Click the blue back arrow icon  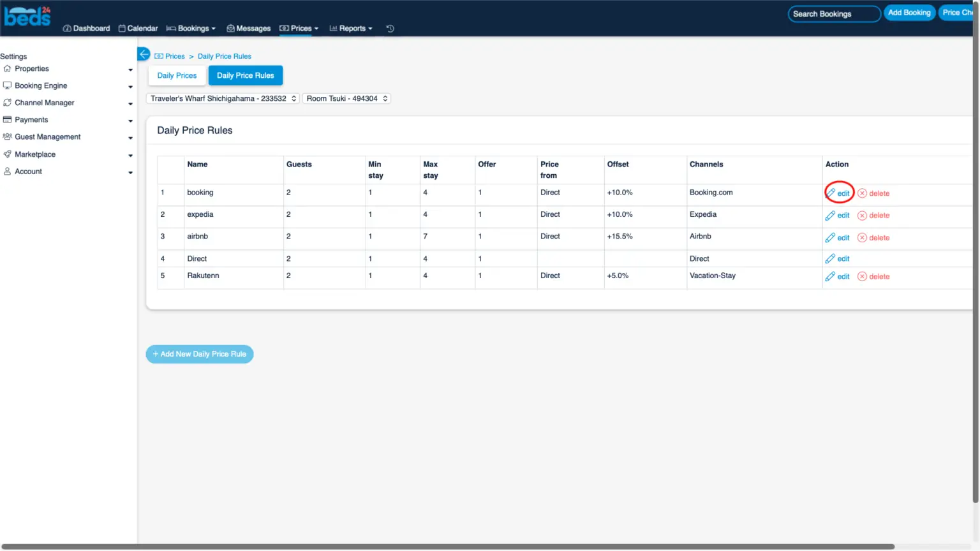pos(144,54)
